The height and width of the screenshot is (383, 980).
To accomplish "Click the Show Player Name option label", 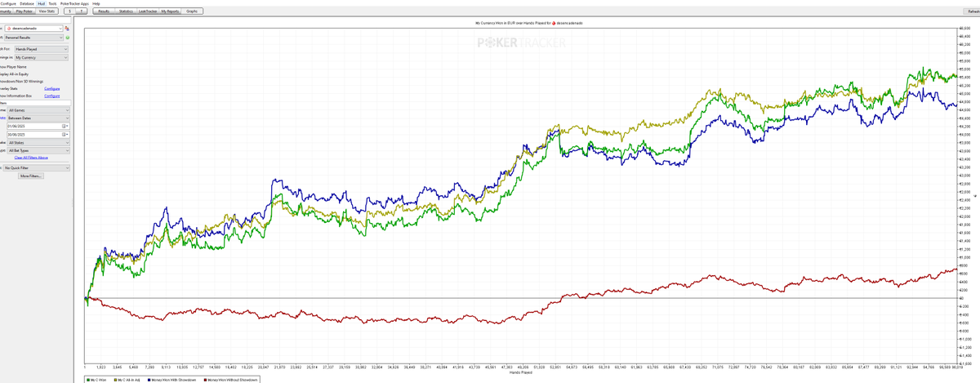I will [x=12, y=67].
